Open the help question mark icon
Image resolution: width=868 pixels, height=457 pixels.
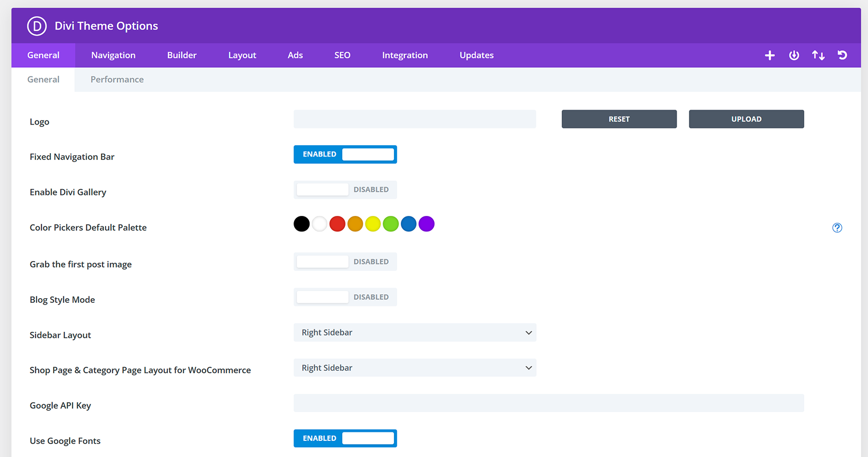[x=837, y=228]
